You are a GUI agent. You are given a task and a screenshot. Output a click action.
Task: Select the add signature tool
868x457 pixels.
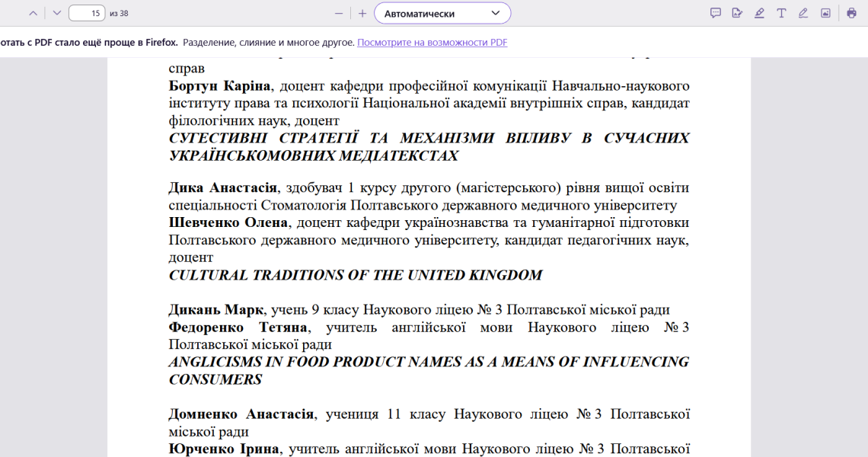737,13
